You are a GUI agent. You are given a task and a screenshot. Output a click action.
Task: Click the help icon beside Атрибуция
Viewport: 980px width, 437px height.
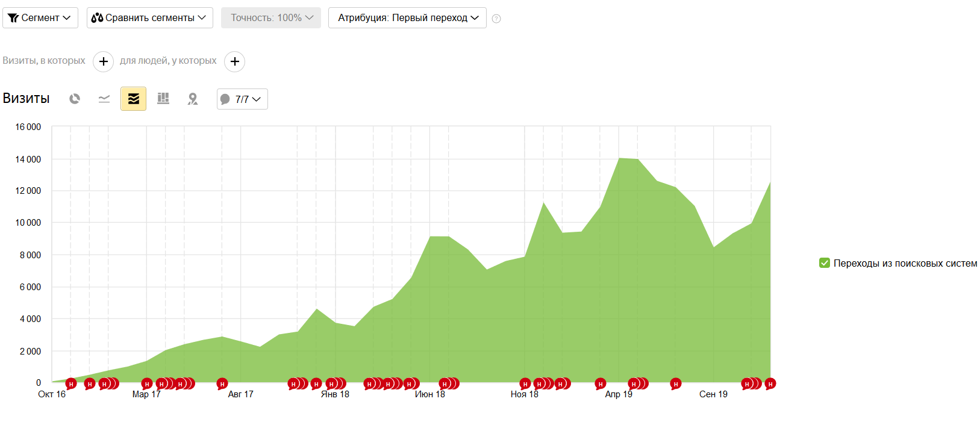(x=496, y=19)
